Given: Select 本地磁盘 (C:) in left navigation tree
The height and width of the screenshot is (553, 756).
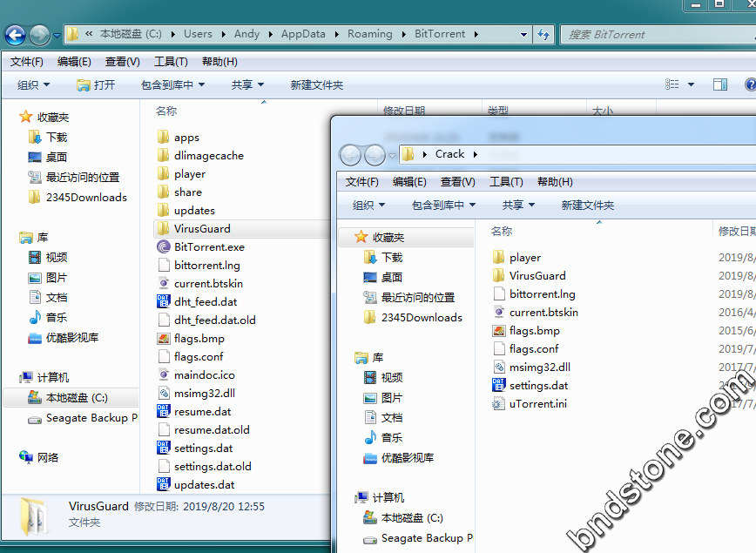Looking at the screenshot, I should point(77,397).
